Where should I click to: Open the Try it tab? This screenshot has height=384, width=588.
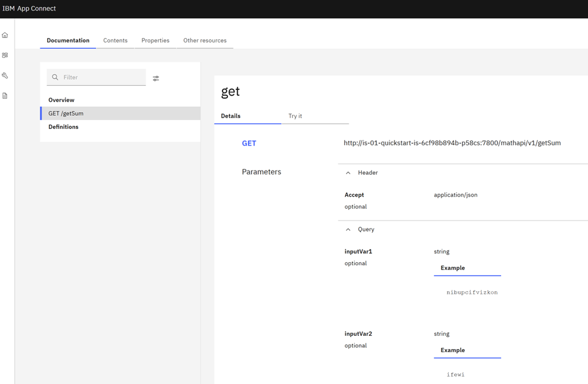point(315,116)
